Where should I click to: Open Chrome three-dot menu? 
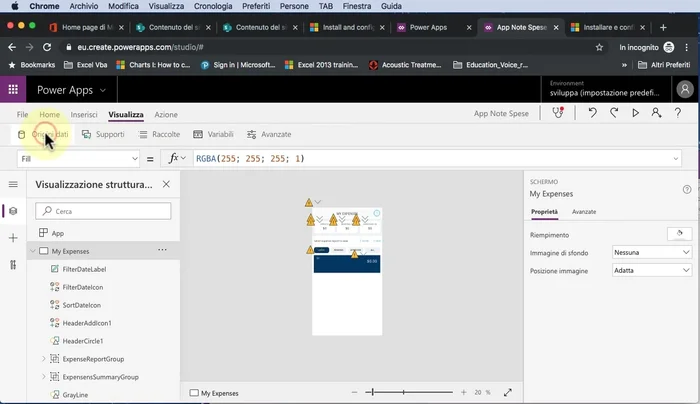pos(687,47)
